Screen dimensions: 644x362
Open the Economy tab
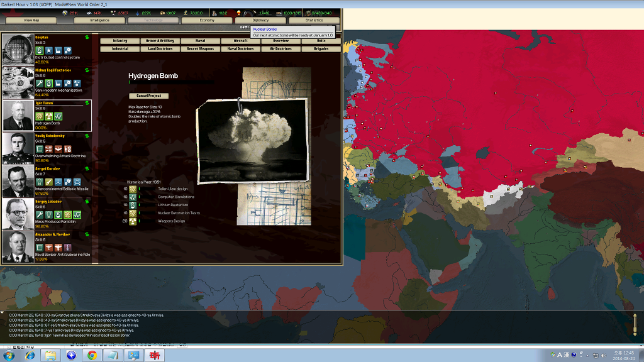(207, 20)
